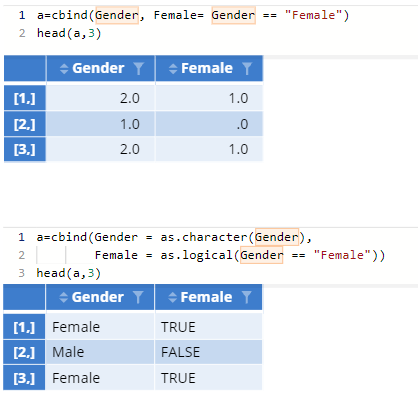This screenshot has width=418, height=400.
Task: Click as.logical in second code block
Action: 196,255
